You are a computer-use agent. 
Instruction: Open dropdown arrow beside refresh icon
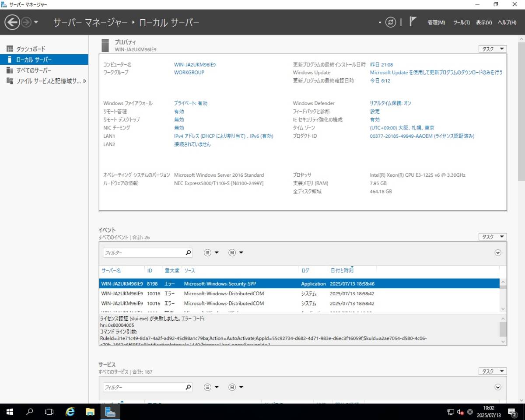pyautogui.click(x=380, y=22)
